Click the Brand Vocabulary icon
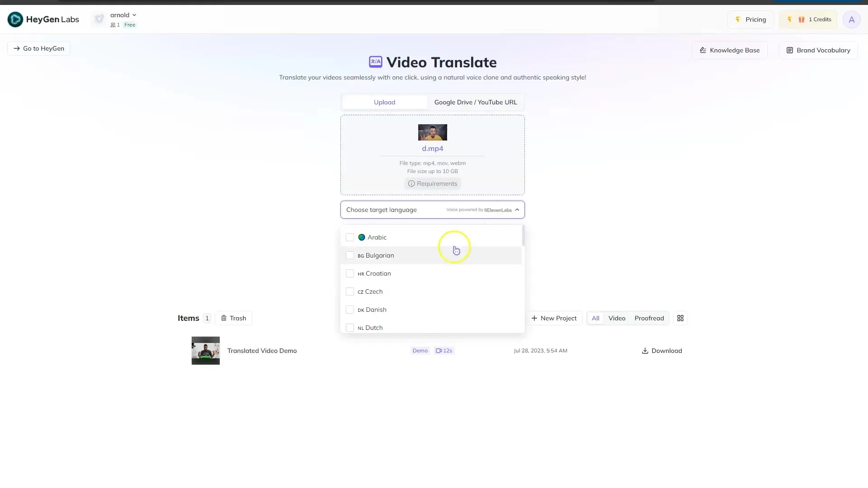The height and width of the screenshot is (488, 868). [x=791, y=50]
